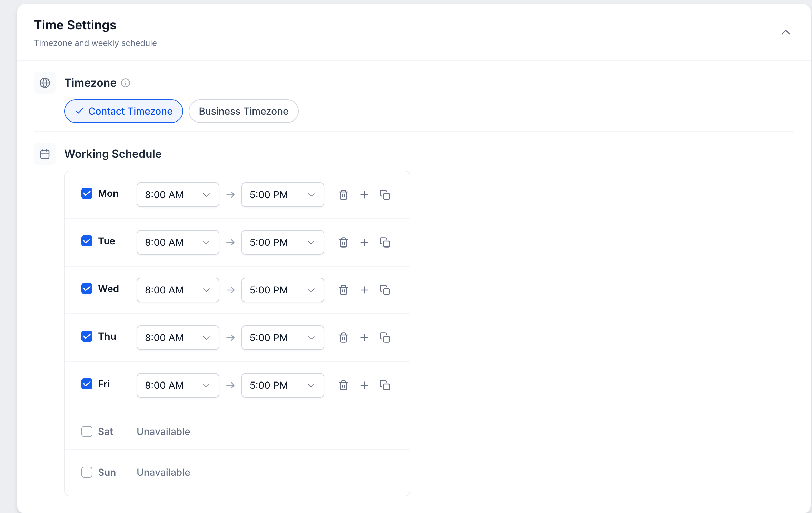This screenshot has height=513, width=812.
Task: Open Thursday's start time dropdown
Action: [178, 338]
